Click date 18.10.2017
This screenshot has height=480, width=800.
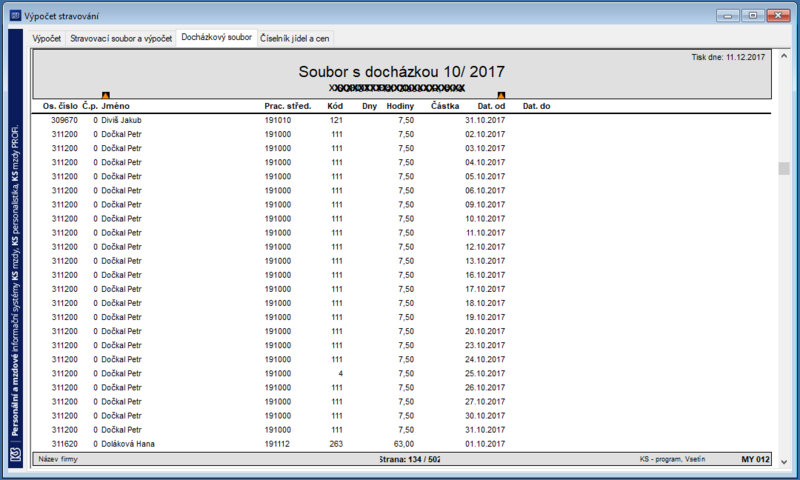click(x=485, y=303)
